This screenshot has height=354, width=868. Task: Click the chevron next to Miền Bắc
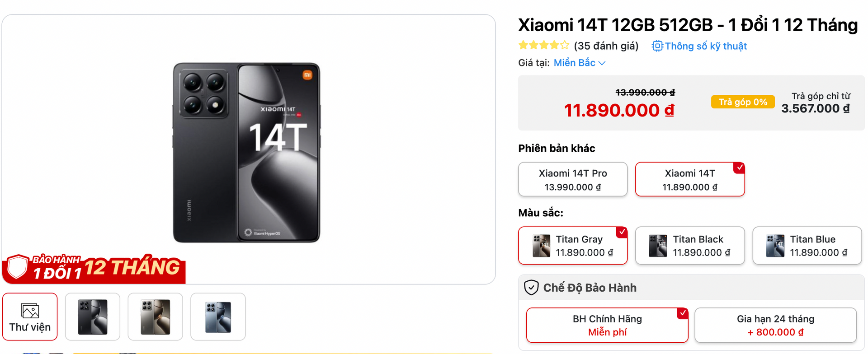pyautogui.click(x=602, y=63)
